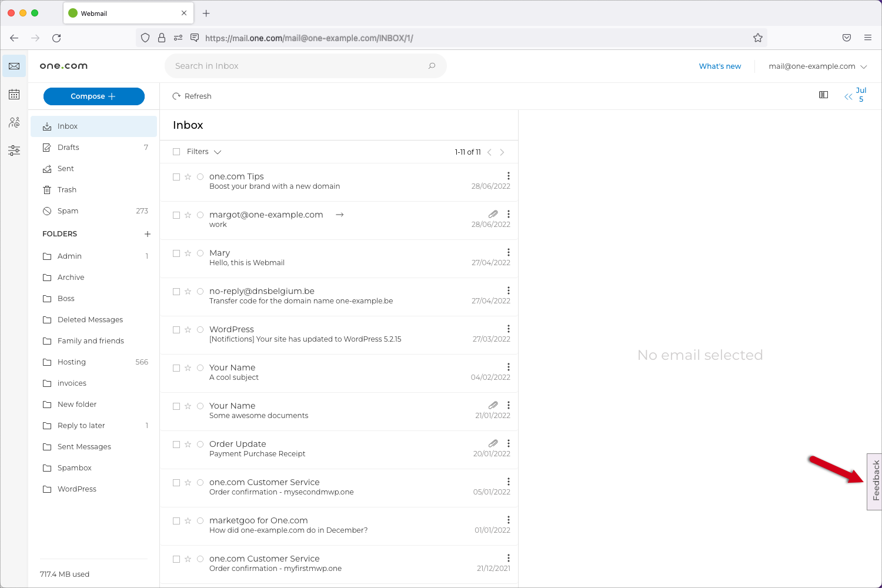
Task: Open the calendar icon in left sidebar
Action: tap(14, 95)
